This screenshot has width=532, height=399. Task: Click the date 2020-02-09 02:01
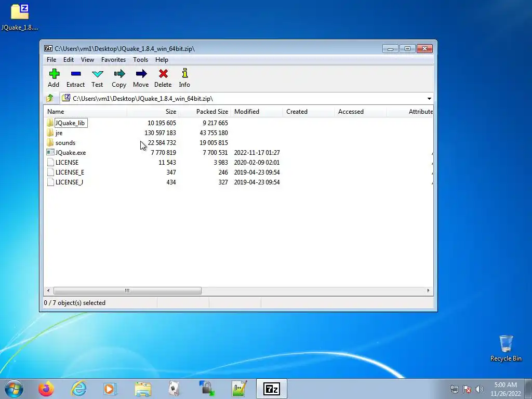click(x=257, y=162)
